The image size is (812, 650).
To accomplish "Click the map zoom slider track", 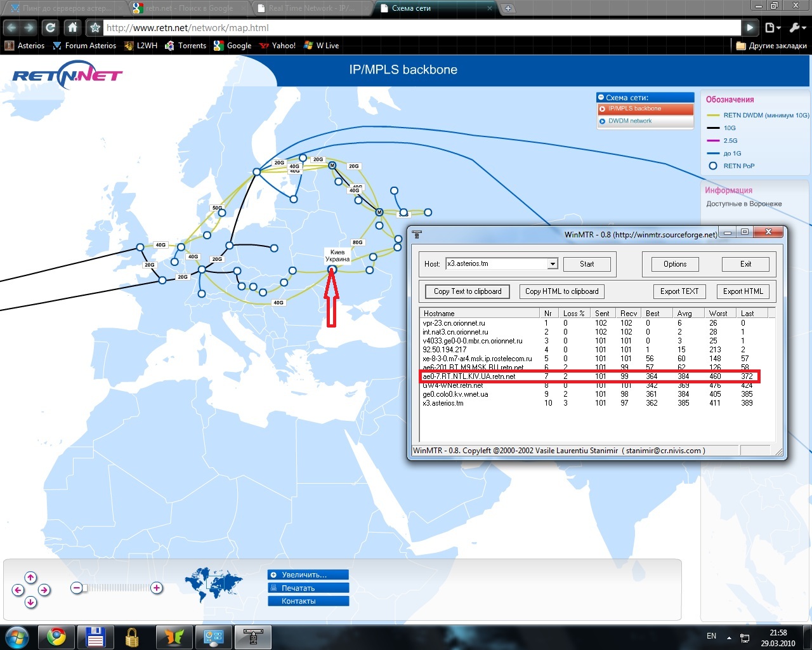I will [x=117, y=588].
